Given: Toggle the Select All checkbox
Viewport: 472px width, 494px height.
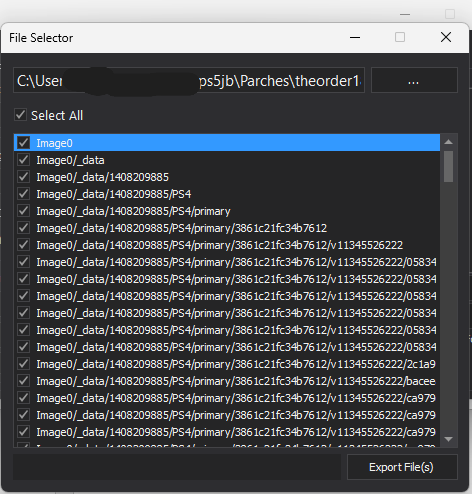Looking at the screenshot, I should click(x=20, y=115).
